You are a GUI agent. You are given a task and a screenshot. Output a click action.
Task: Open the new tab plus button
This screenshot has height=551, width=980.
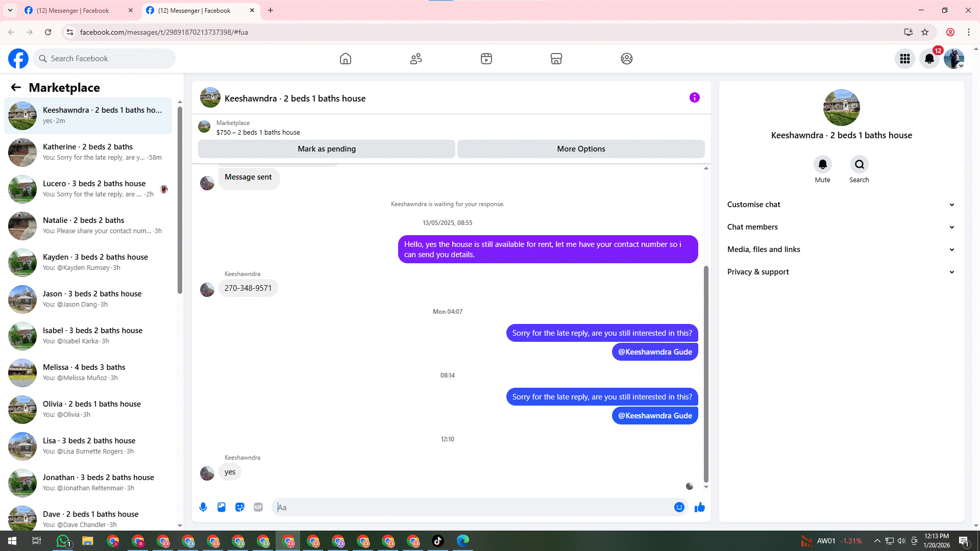[271, 10]
